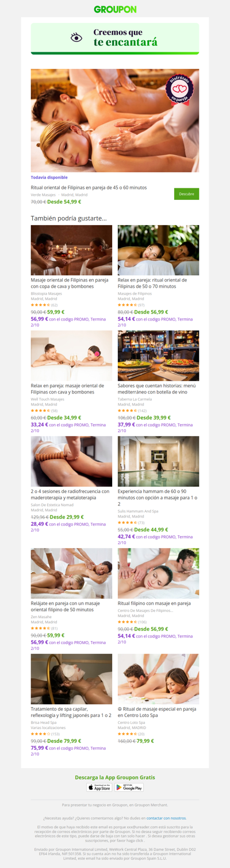This screenshot has width=230, height=868.
Task: Open Tratamiento de spa capilar deal title
Action: (x=71, y=712)
